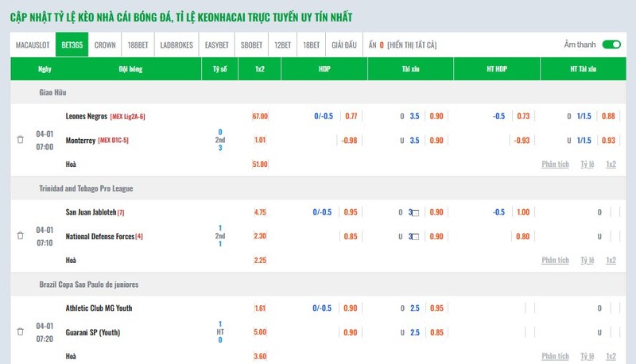This screenshot has height=364, width=636.
Task: Switch to the MACAUSLOT tab
Action: click(x=33, y=45)
